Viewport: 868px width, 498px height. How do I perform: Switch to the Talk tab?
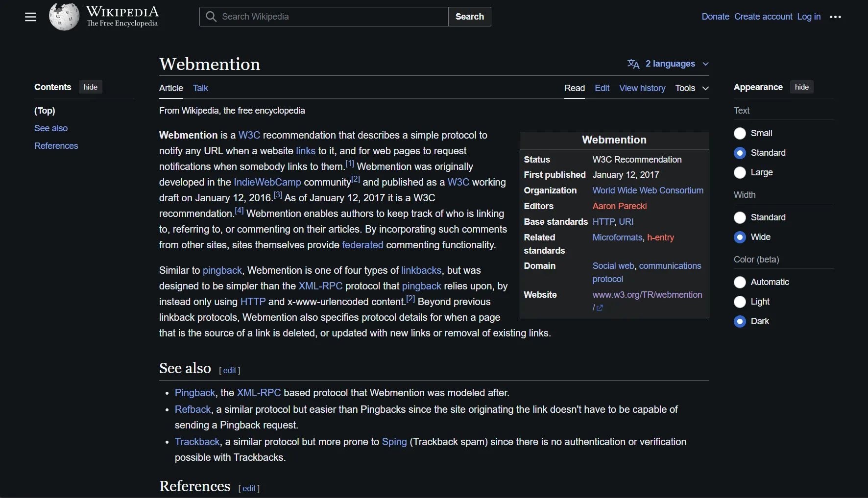coord(200,88)
